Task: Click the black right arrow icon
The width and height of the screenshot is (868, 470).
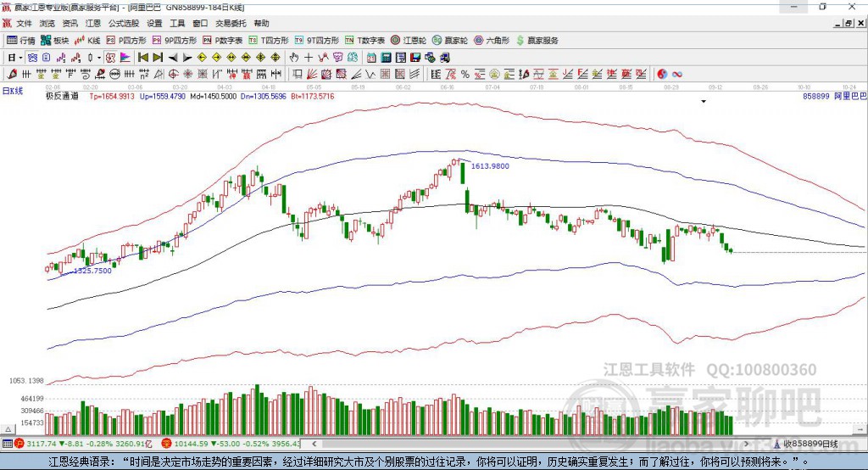Action: [x=187, y=58]
